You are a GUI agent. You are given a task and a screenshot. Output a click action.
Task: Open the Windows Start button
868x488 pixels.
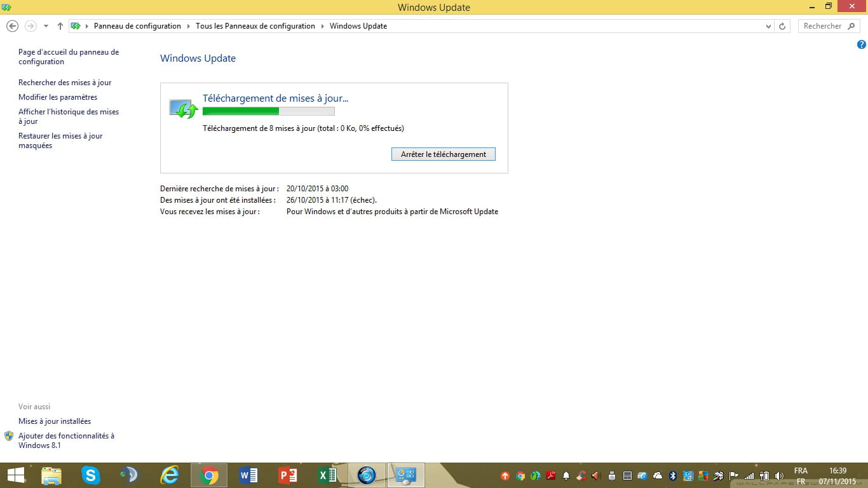coord(16,475)
